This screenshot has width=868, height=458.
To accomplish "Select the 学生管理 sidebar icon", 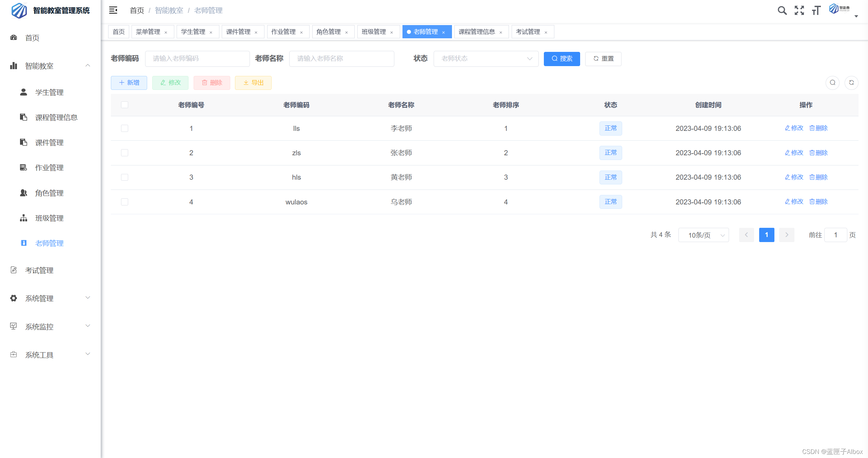I will (23, 92).
